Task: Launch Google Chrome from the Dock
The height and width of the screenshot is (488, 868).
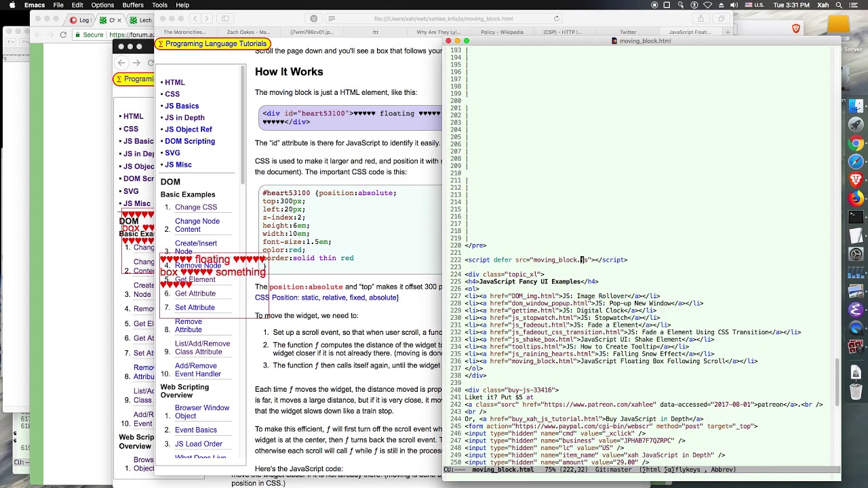Action: (x=856, y=143)
